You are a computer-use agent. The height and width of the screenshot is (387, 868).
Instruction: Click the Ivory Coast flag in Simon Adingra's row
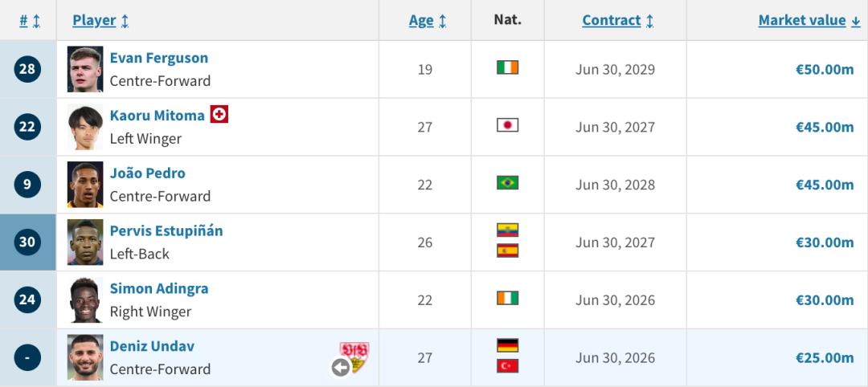coord(507,299)
